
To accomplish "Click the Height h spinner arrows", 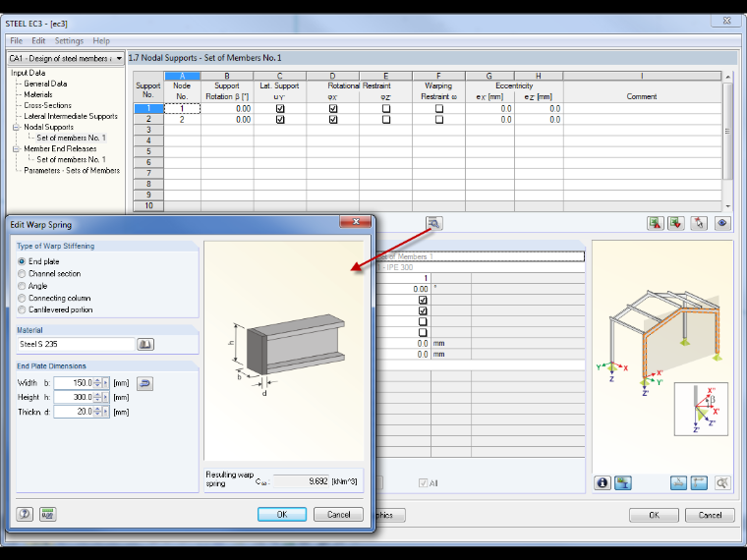I will (x=97, y=397).
